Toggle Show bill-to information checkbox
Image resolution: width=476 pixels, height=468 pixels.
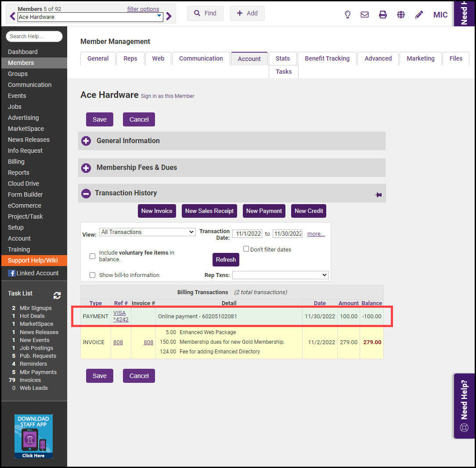coord(92,275)
